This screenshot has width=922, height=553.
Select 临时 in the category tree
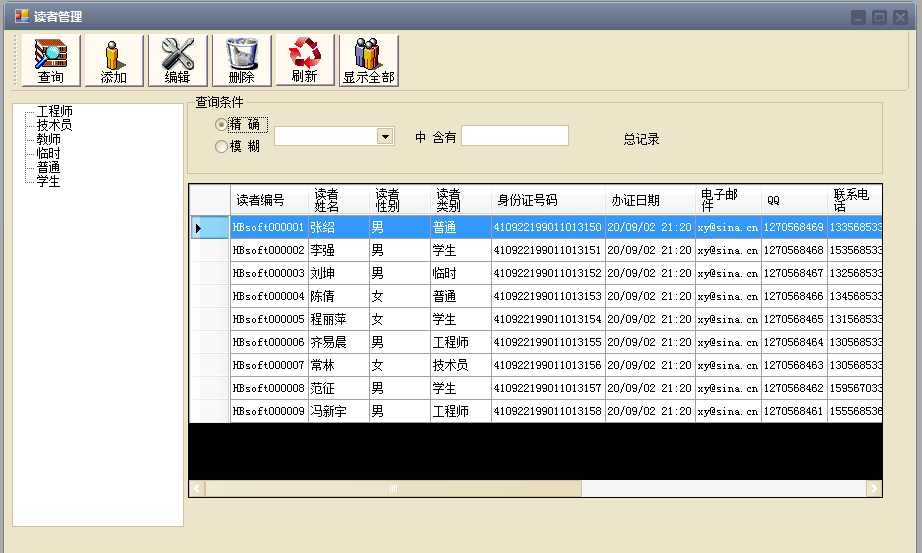coord(48,153)
